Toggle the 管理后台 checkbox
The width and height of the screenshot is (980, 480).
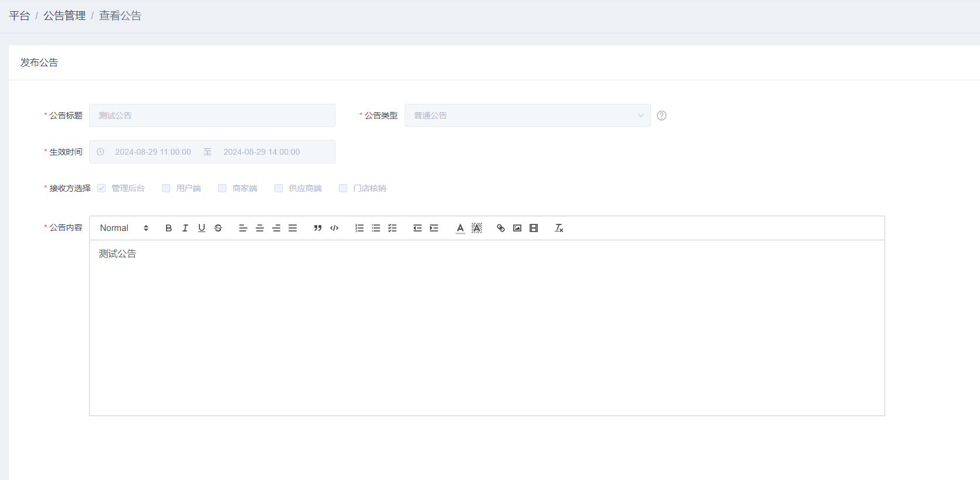(101, 188)
